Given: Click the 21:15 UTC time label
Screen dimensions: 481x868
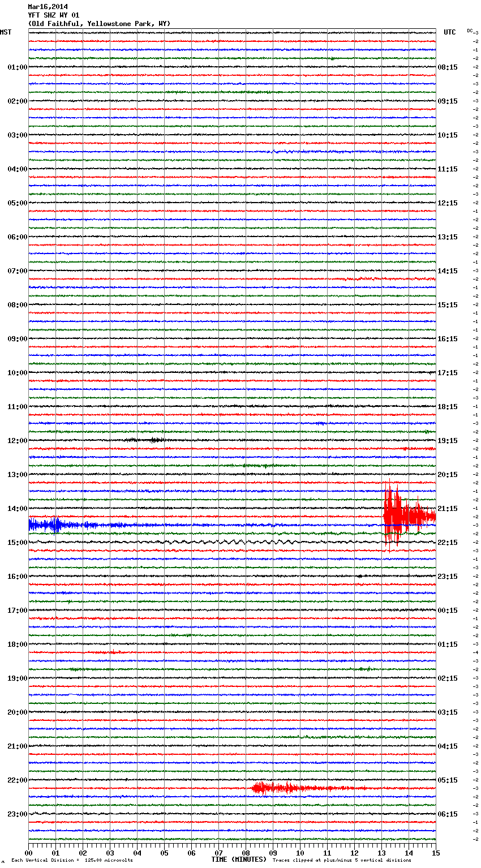Looking at the screenshot, I should click(448, 509).
